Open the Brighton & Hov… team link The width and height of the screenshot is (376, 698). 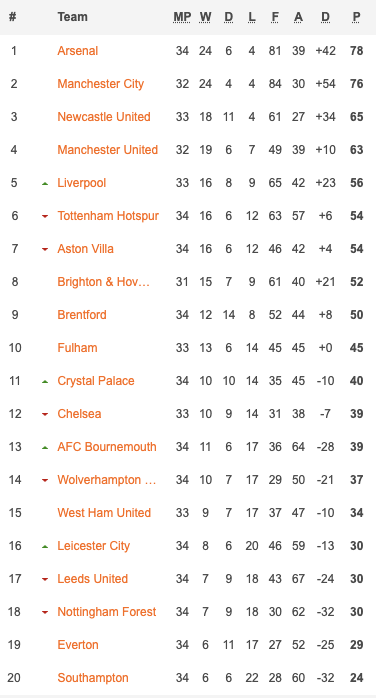(104, 282)
